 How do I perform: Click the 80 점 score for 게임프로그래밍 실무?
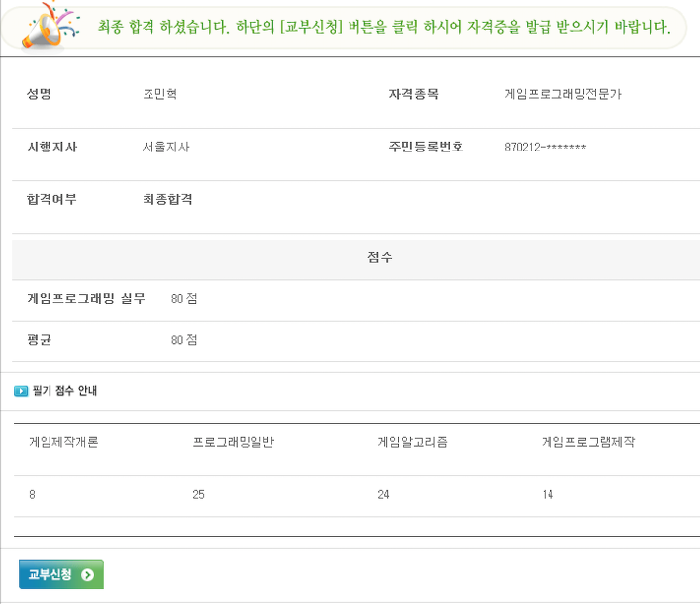[x=184, y=298]
